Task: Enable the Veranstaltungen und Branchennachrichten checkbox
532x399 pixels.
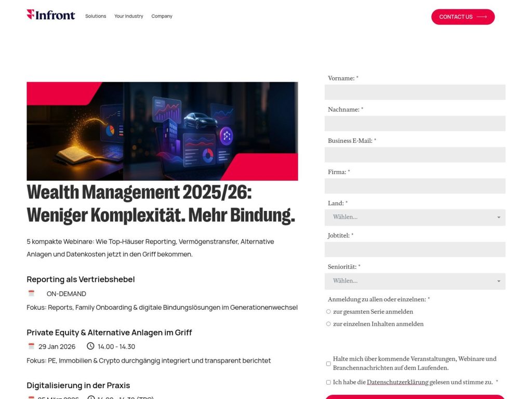Action: [328, 364]
